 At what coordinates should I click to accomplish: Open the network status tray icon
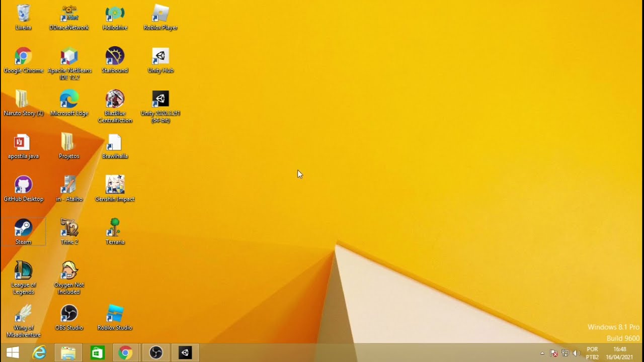point(565,353)
